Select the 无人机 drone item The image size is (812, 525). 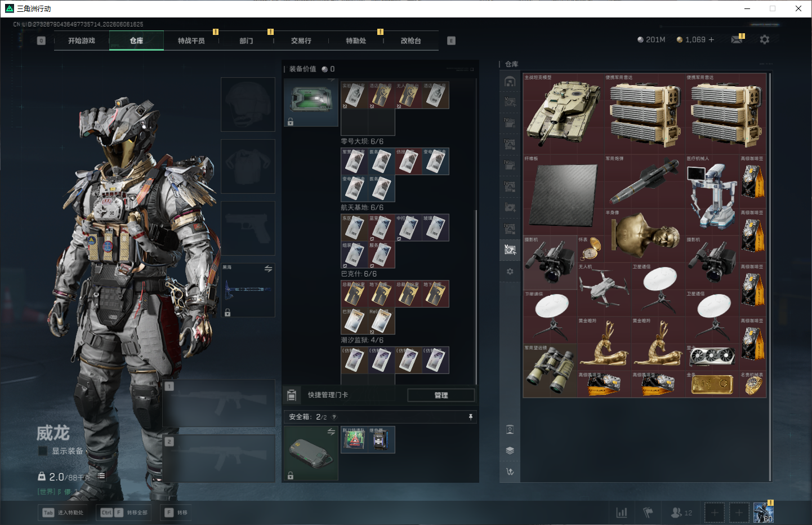click(604, 290)
